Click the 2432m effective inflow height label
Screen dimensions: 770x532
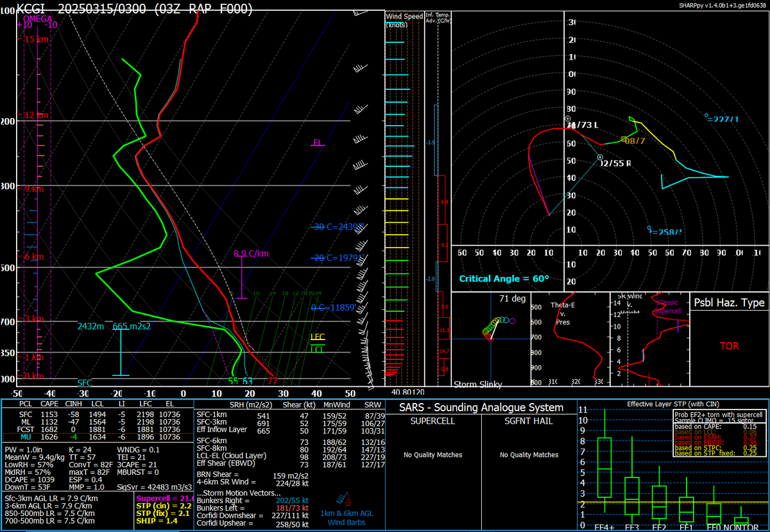91,327
